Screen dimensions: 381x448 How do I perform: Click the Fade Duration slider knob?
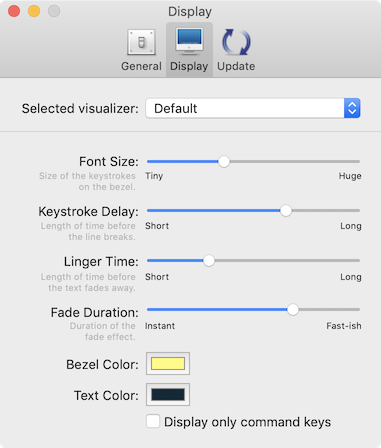[x=293, y=310]
